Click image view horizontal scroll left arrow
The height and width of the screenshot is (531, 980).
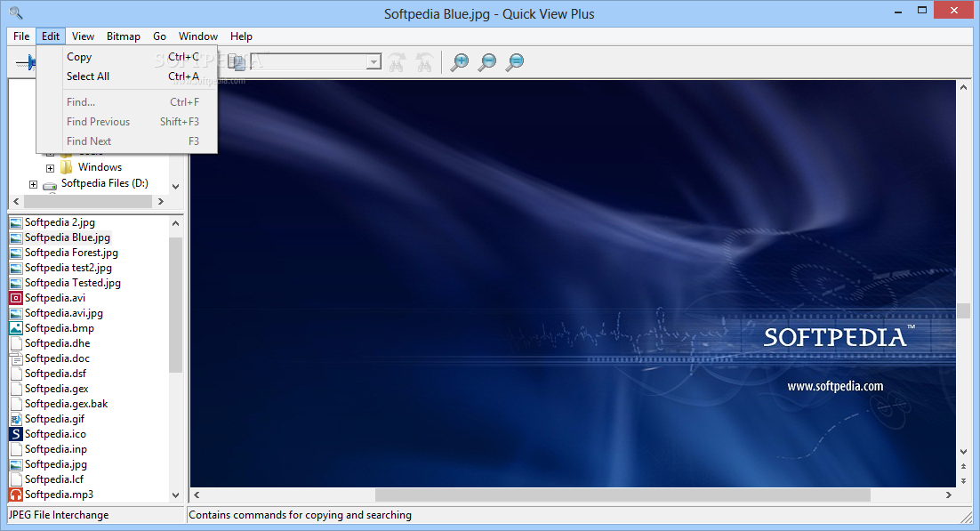coord(197,495)
